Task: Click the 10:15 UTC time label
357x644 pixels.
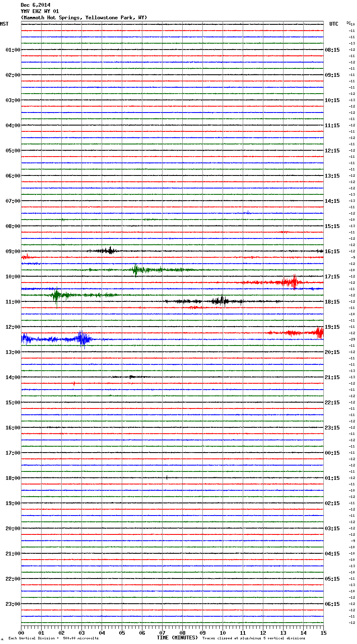Action: point(332,100)
